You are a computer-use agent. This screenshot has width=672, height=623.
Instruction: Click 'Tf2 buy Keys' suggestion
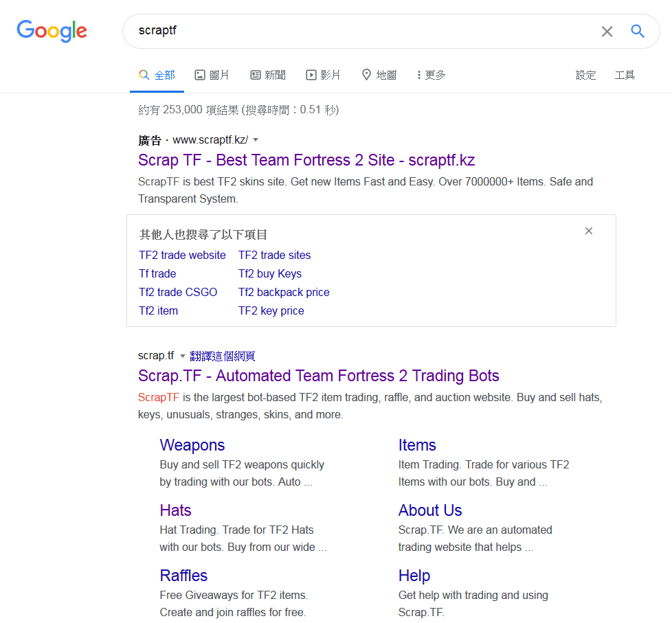coord(270,273)
